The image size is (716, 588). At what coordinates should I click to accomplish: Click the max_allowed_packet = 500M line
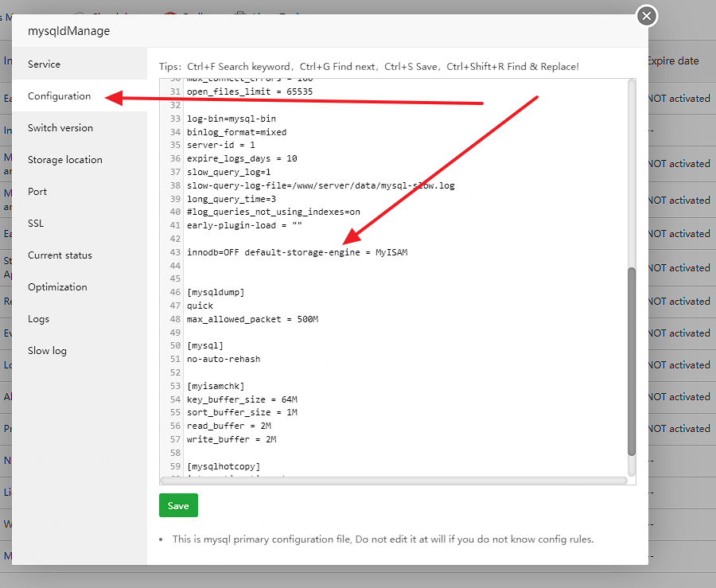(252, 319)
